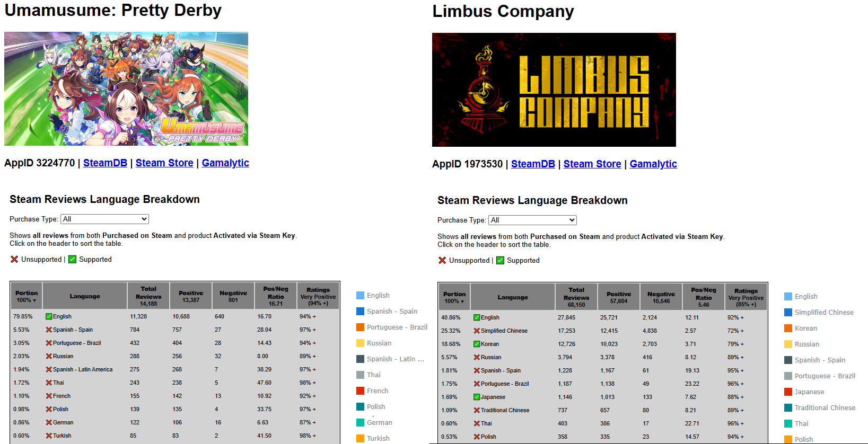868x444 pixels.
Task: Open SteamDB link for Limbus Company
Action: click(533, 164)
